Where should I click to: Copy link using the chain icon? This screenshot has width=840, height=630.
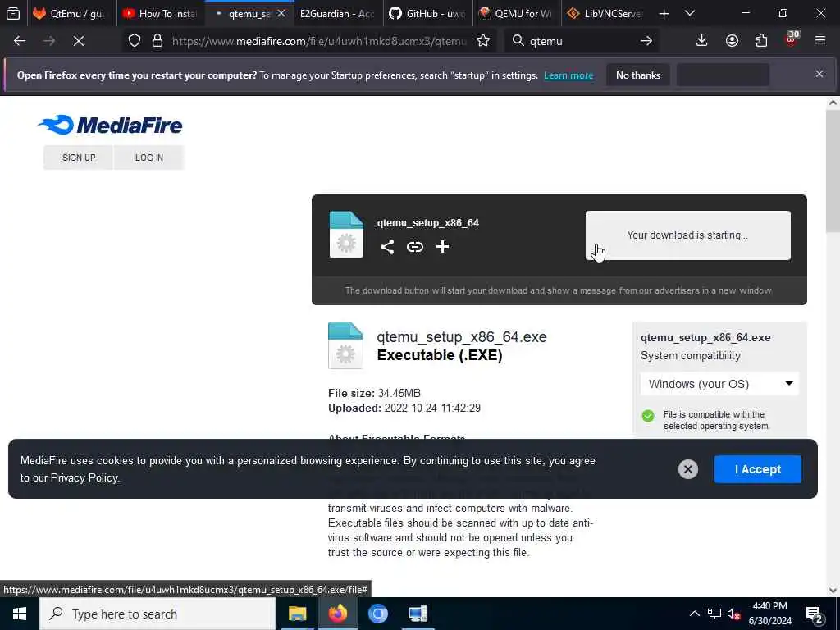414,247
